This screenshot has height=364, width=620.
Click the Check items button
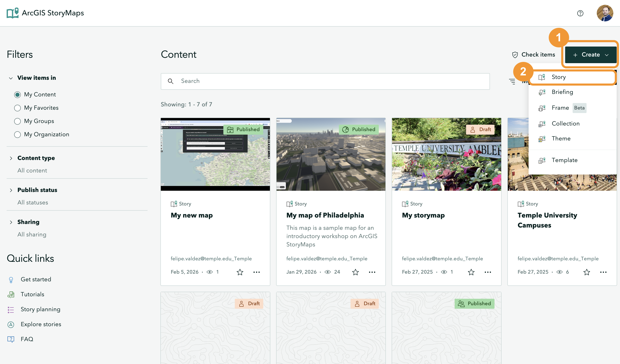coord(533,55)
